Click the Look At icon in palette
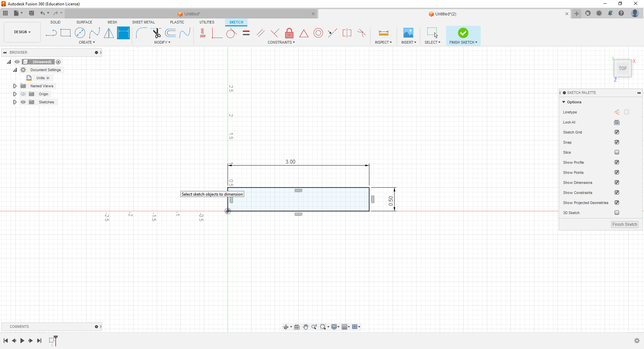The image size is (644, 349). click(617, 122)
